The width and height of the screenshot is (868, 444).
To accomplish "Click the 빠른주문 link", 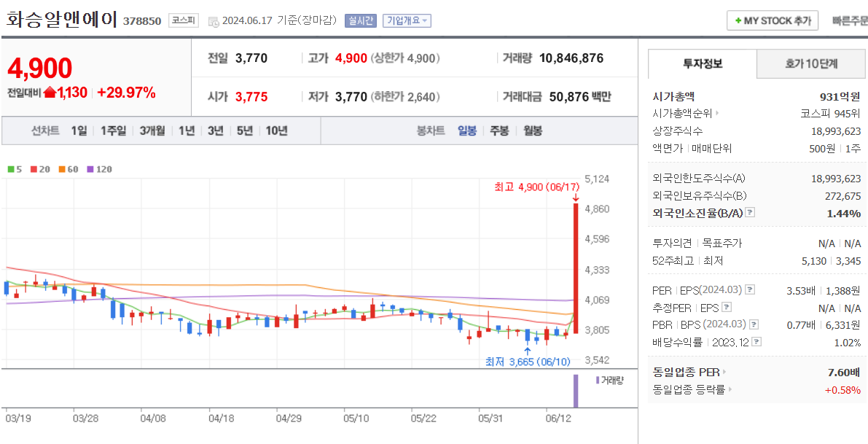I will pos(850,21).
